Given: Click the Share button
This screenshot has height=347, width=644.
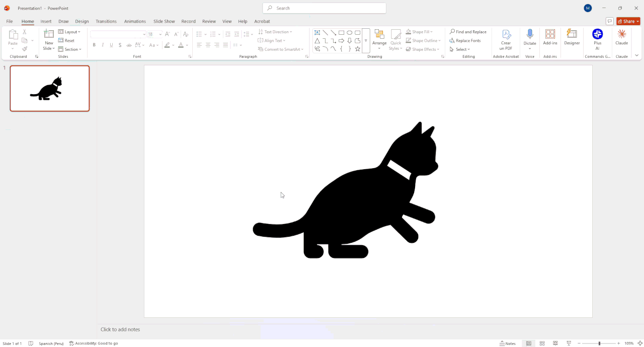Looking at the screenshot, I should click(x=628, y=21).
